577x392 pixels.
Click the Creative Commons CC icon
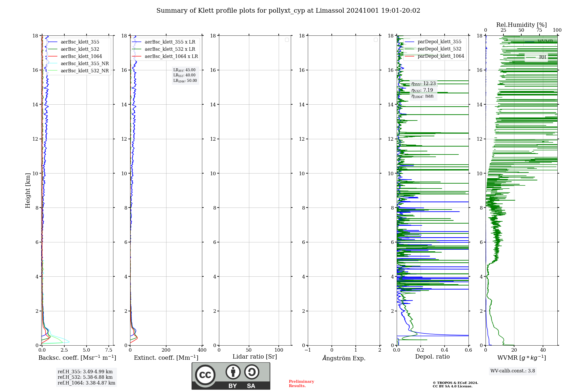coord(205,375)
